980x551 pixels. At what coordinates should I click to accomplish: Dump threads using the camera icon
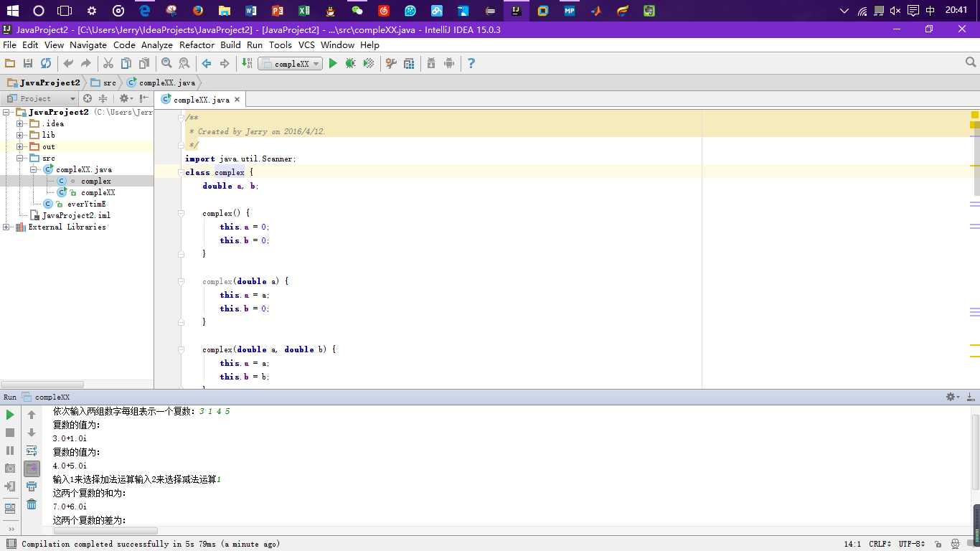point(10,468)
